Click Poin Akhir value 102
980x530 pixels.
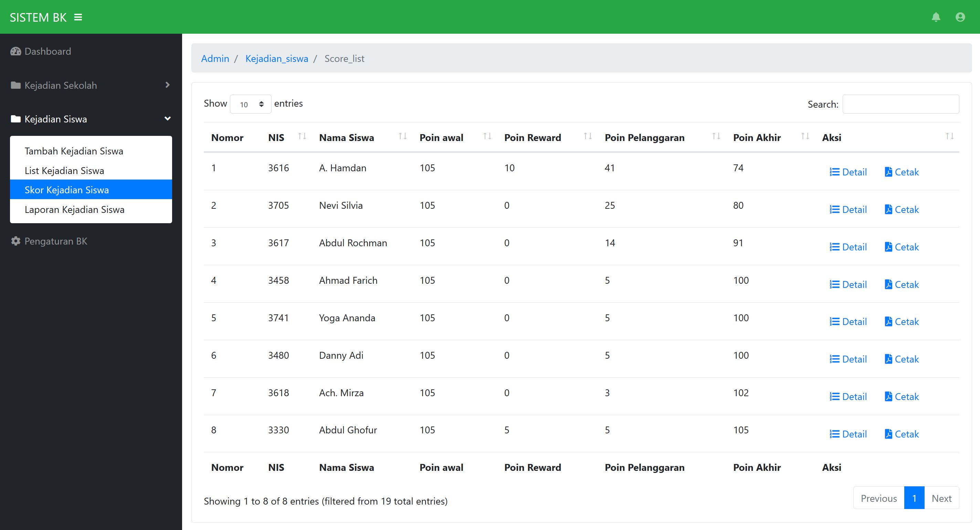coord(741,393)
